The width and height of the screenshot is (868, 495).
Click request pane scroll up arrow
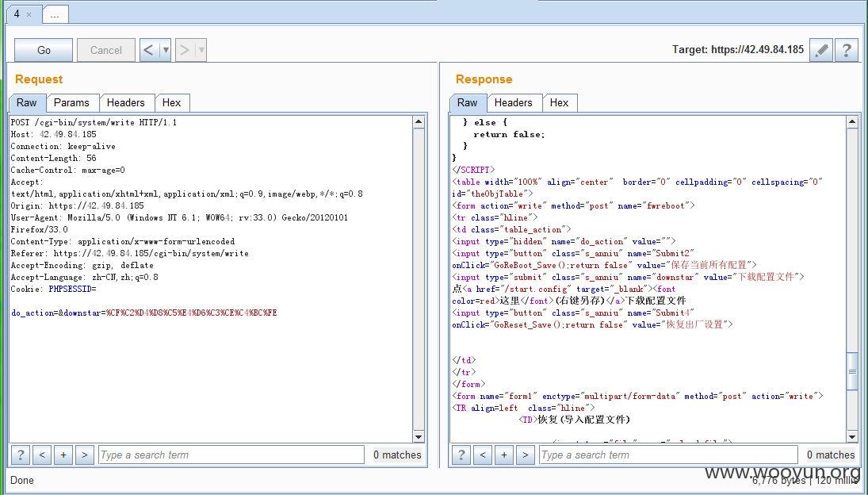(419, 122)
